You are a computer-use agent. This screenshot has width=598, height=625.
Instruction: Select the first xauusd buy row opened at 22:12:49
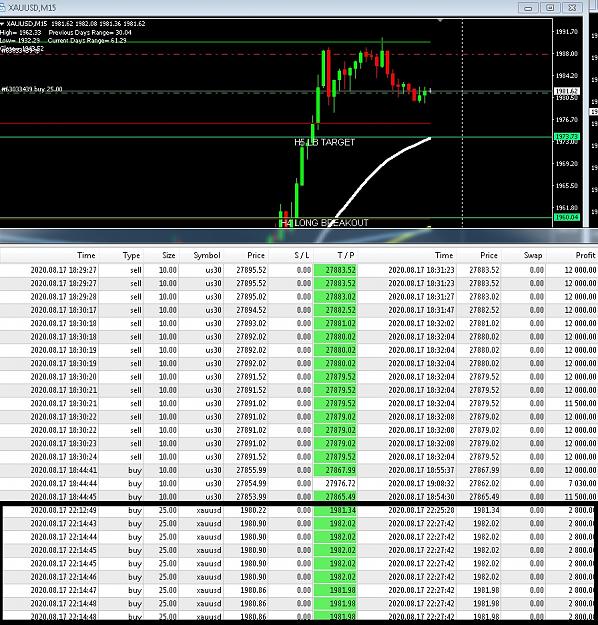[x=300, y=510]
